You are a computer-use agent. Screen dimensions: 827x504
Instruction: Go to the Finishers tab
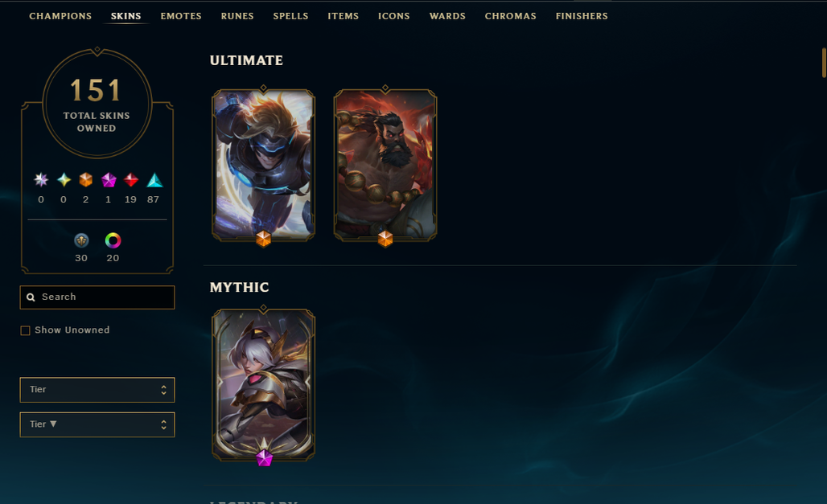click(x=581, y=16)
